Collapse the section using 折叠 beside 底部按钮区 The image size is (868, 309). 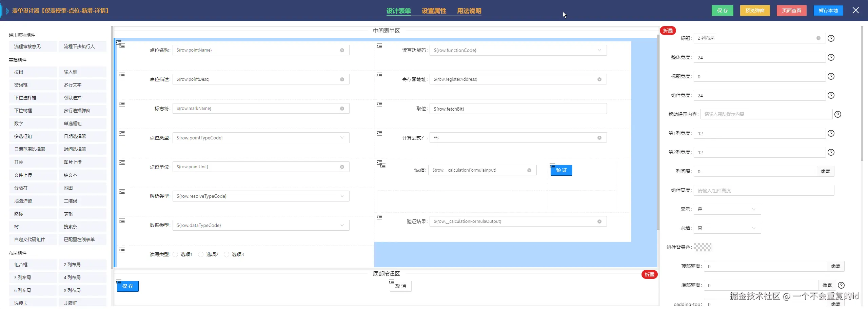point(650,274)
